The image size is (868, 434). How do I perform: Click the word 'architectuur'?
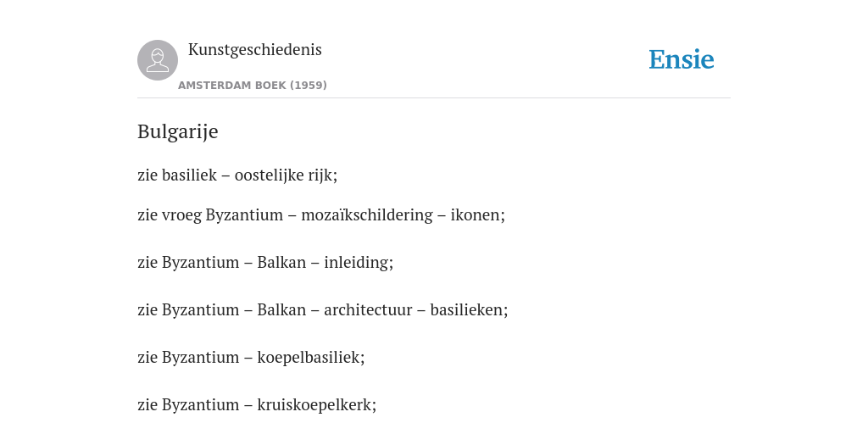click(x=368, y=310)
